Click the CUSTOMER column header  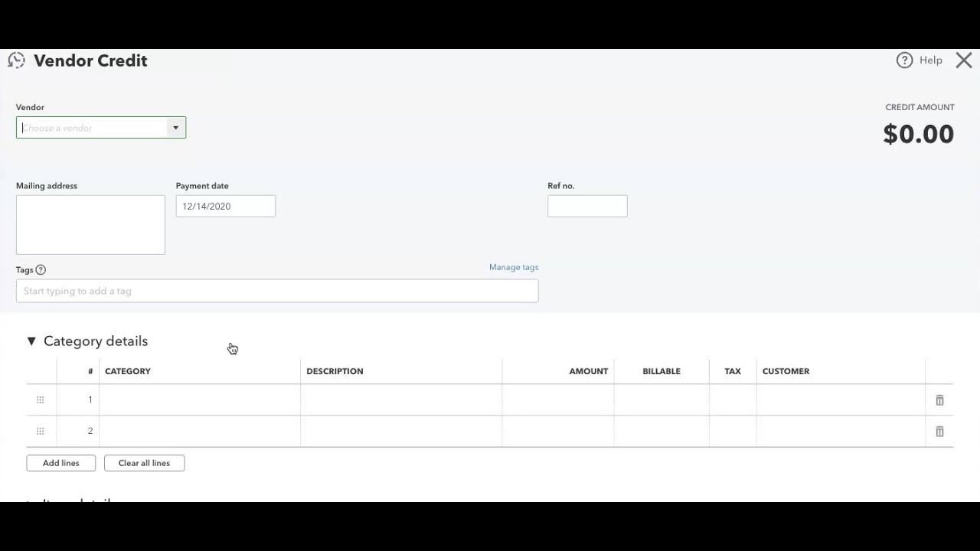pos(786,371)
